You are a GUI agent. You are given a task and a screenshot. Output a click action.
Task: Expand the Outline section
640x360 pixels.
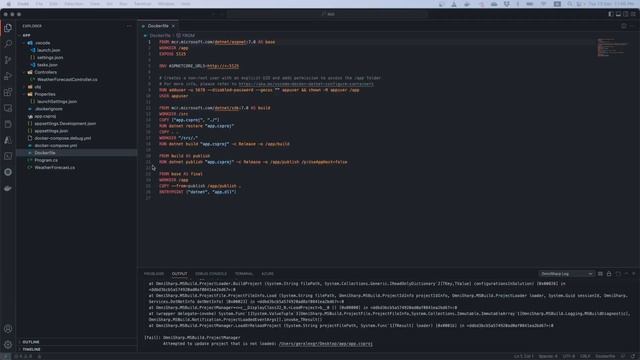pos(31,342)
